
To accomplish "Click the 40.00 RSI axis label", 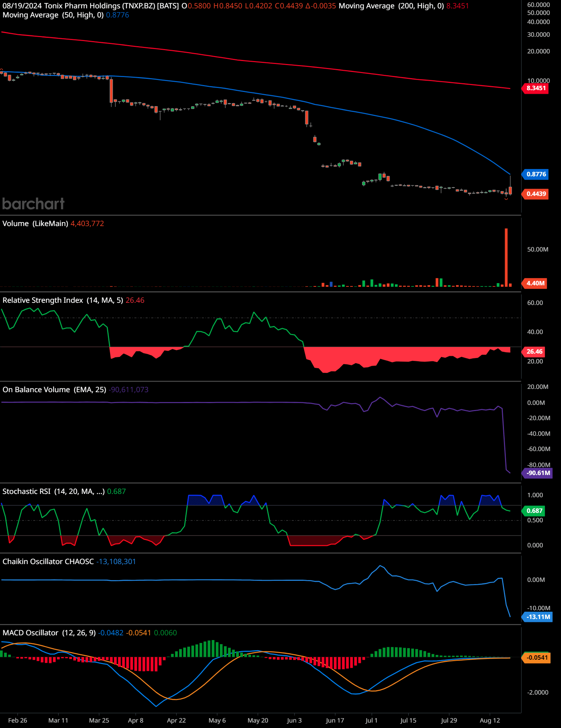I will [535, 332].
